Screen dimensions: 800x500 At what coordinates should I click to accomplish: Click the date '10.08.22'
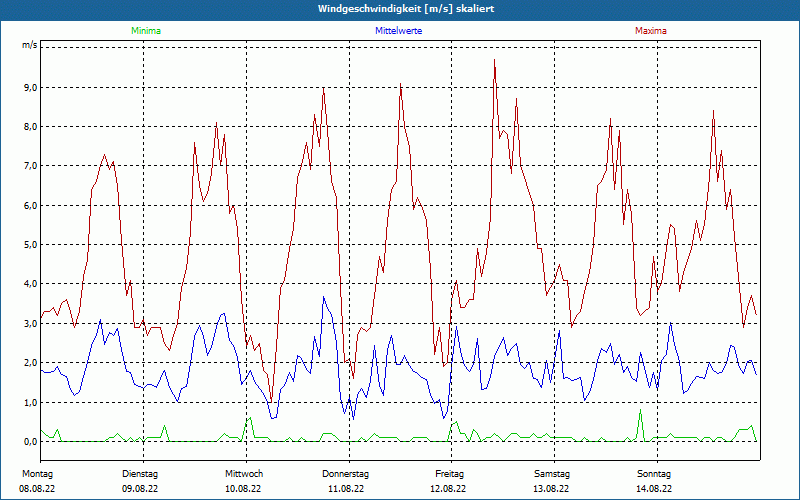tap(243, 489)
